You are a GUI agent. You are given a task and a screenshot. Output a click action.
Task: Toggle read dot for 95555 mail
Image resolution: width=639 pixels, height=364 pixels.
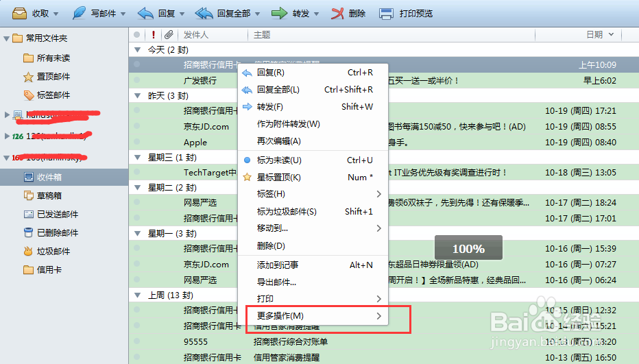click(x=137, y=341)
